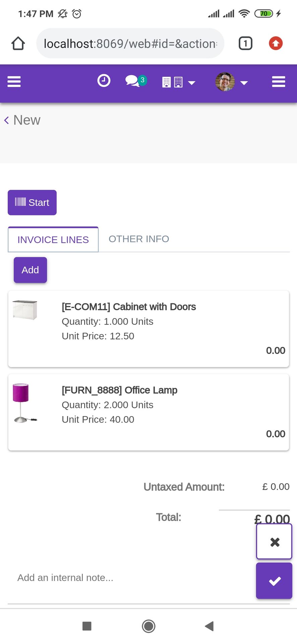Open the conversations chat icon
Viewport: 297px width, 644px height.
136,81
